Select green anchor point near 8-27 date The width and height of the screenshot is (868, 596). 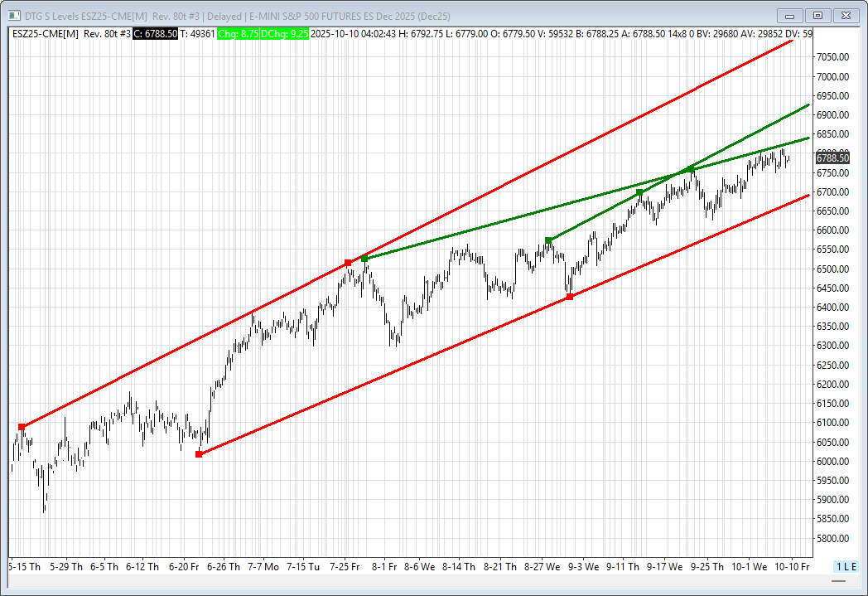pyautogui.click(x=548, y=240)
